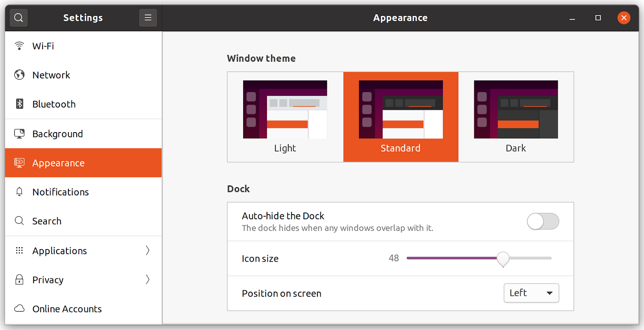Click the Icon size value 48
Image resolution: width=644 pixels, height=330 pixels.
(394, 258)
